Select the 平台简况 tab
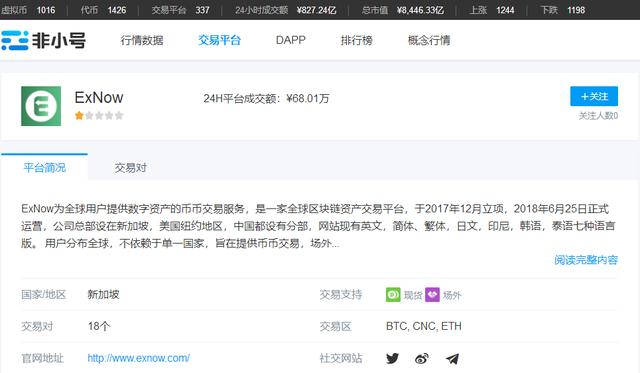The height and width of the screenshot is (373, 640). (44, 167)
